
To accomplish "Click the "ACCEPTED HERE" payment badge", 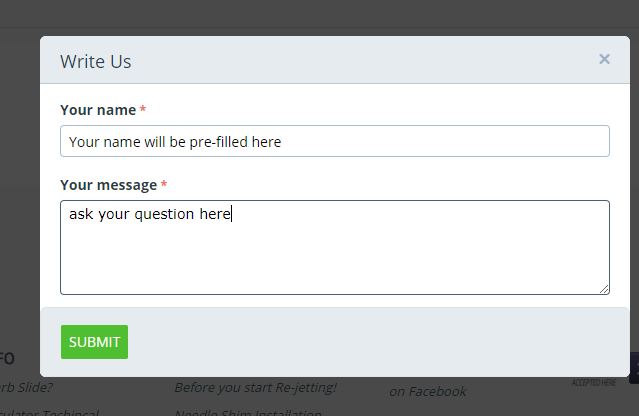I will (x=594, y=382).
